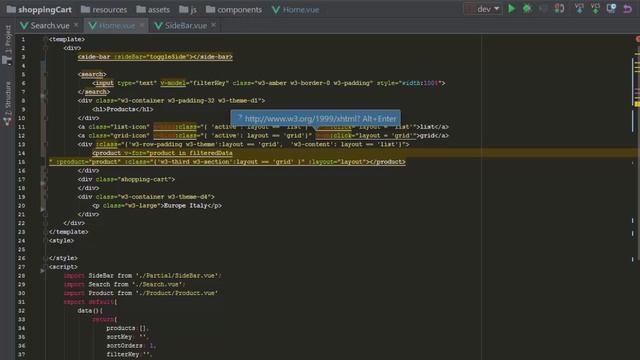The height and width of the screenshot is (360, 640).
Task: Open shoppingCart in the breadcrumb bar
Action: [x=39, y=9]
